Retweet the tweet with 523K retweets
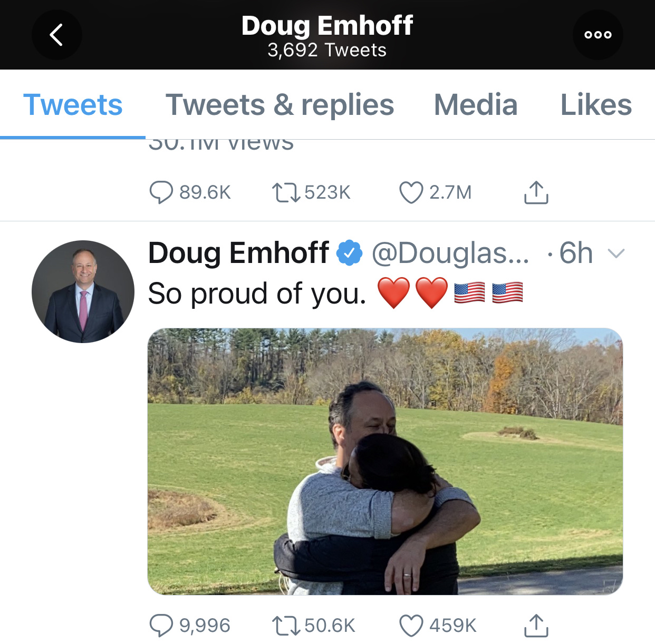The image size is (655, 644). point(286,192)
